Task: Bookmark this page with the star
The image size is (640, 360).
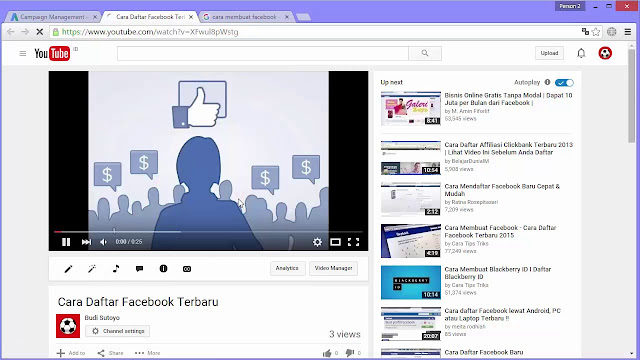Action: (596, 32)
